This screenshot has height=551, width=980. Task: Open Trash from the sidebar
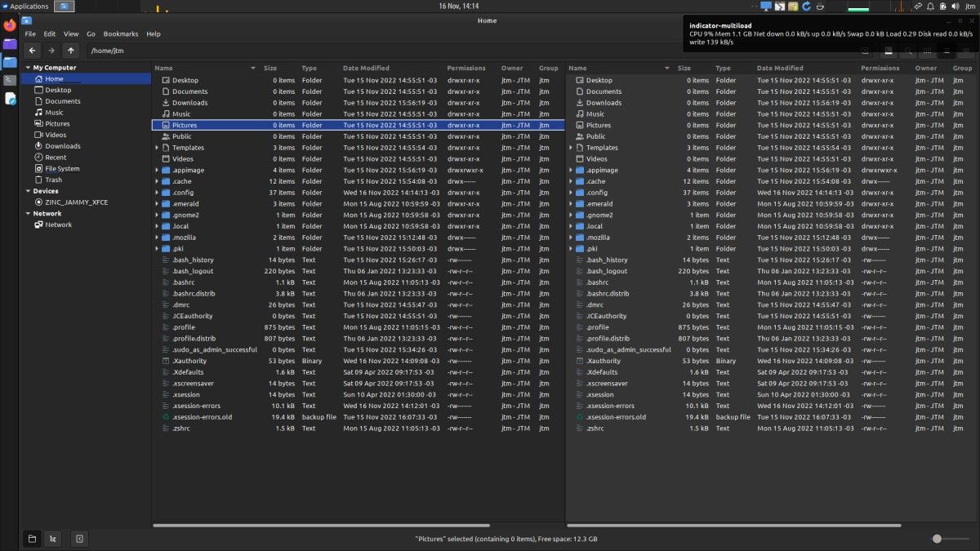click(53, 180)
